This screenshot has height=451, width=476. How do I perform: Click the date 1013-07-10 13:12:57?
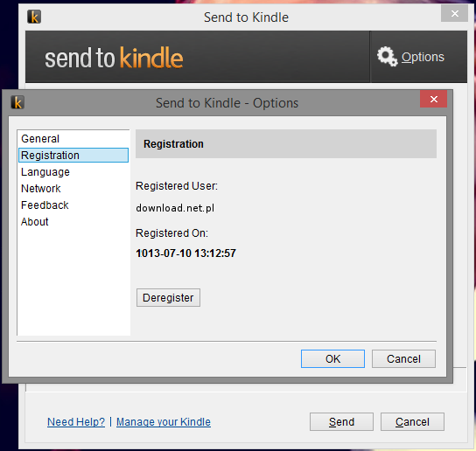pos(185,253)
